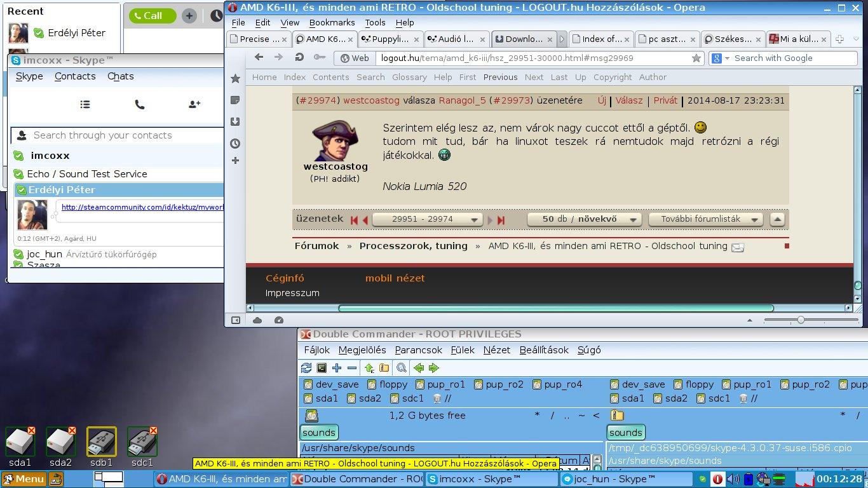Select the sdb1 USB drive desktop icon
The height and width of the screenshot is (488, 868).
click(102, 447)
